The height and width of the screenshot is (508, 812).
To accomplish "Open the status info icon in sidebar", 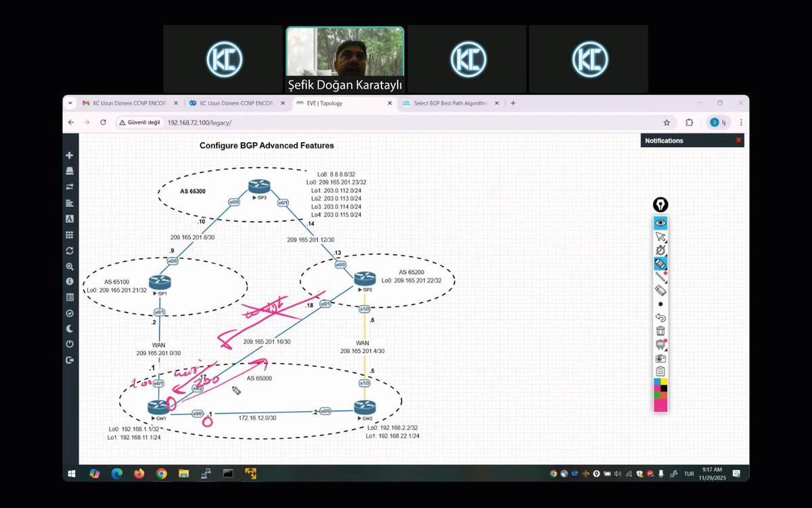I will pyautogui.click(x=70, y=281).
